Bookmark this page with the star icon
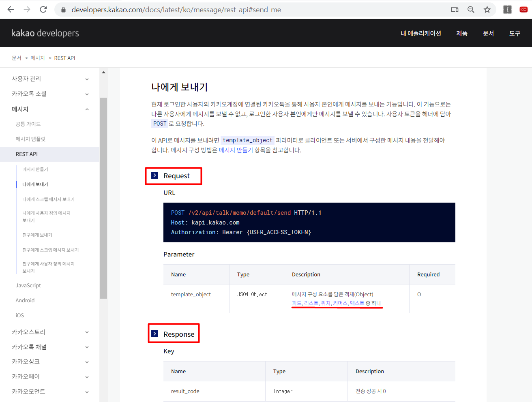 [487, 9]
